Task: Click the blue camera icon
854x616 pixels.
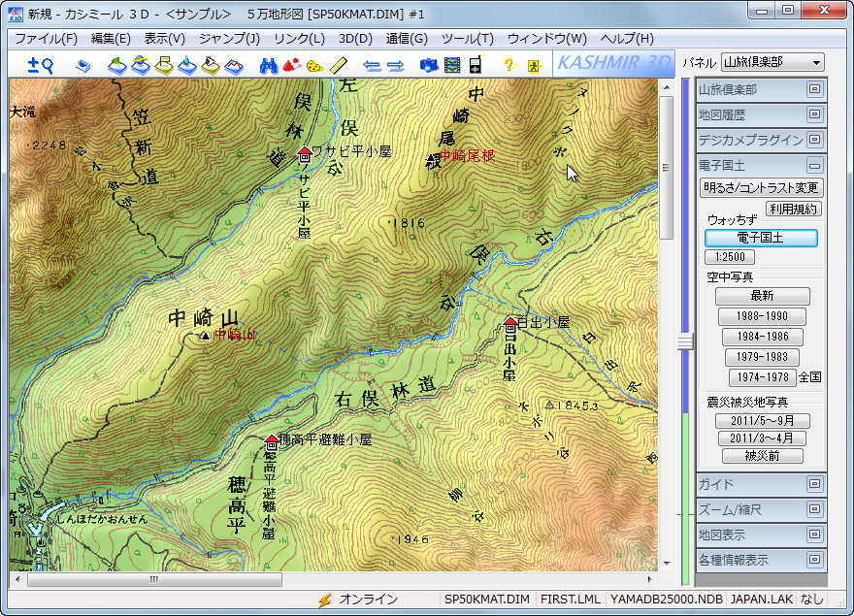Action: pos(429,65)
